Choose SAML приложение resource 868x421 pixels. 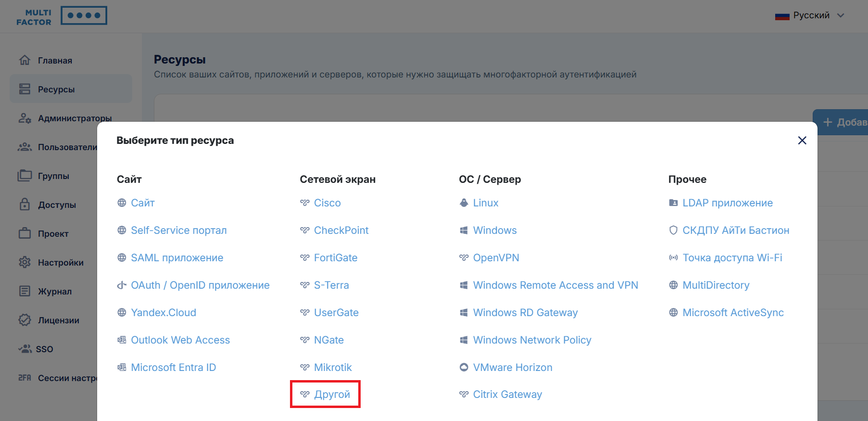tap(177, 258)
